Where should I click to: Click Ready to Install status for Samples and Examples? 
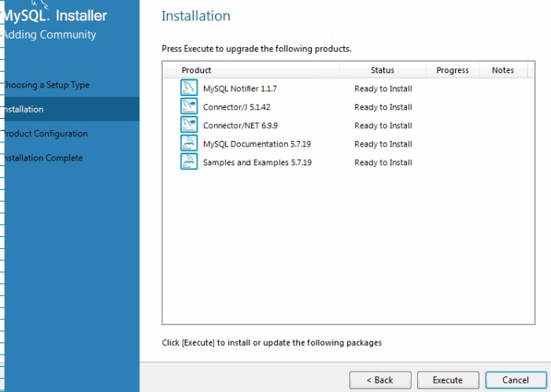(x=383, y=163)
